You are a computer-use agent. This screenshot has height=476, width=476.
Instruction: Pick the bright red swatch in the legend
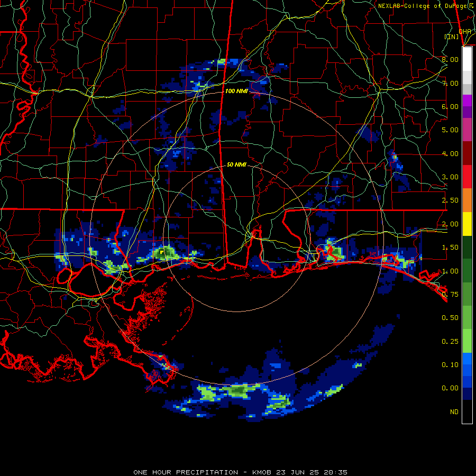click(467, 177)
